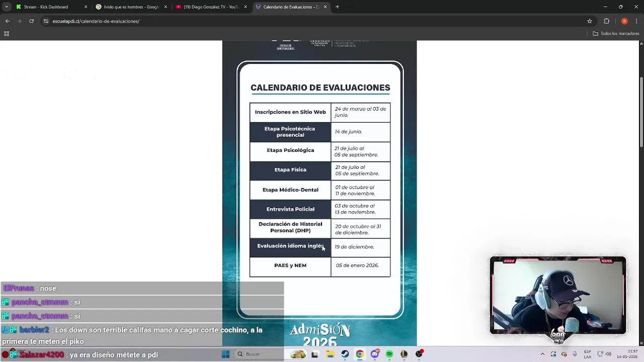This screenshot has height=362, width=644.
Task: Click 'Inscripciones en Sitio Web' cell
Action: click(x=290, y=112)
